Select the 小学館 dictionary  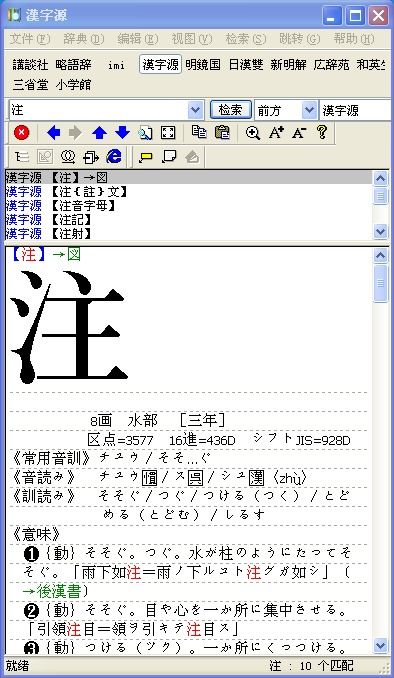pyautogui.click(x=74, y=85)
